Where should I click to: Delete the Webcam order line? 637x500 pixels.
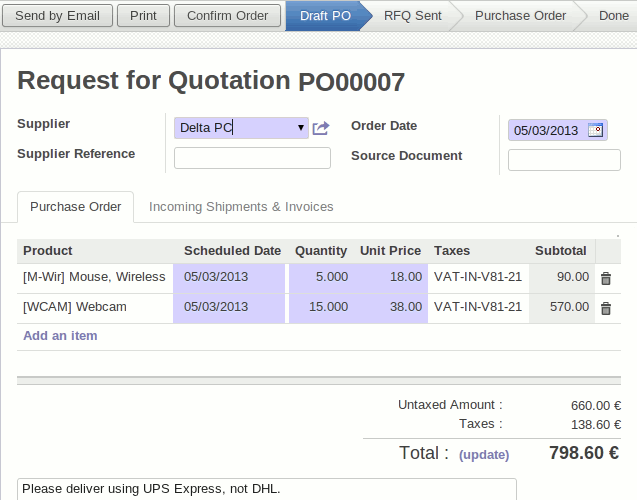[x=605, y=308]
